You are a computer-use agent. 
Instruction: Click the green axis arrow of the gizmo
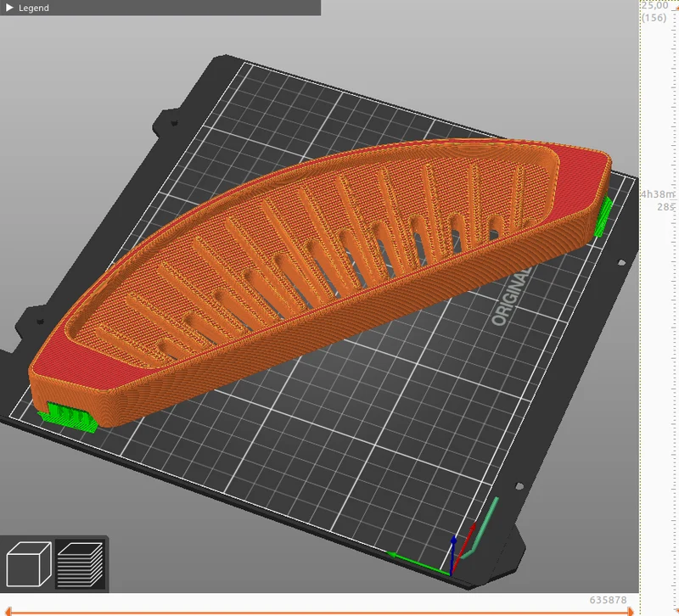coord(418,563)
